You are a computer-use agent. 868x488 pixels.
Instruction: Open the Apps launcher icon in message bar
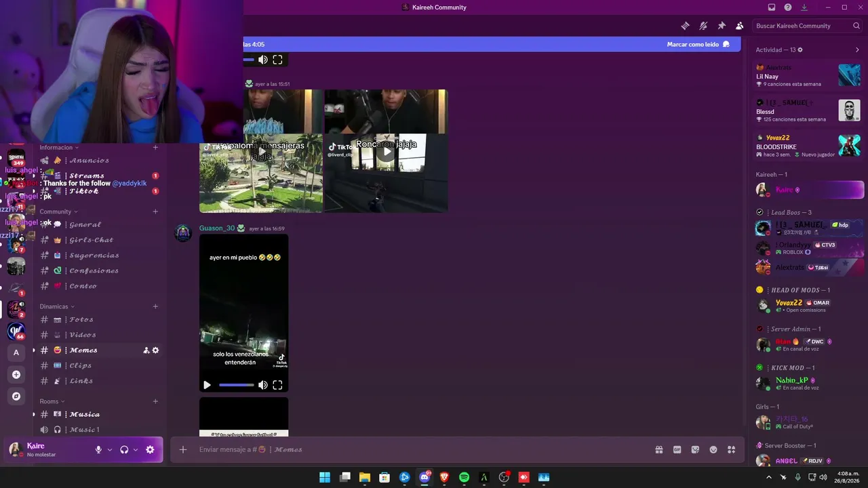(x=732, y=449)
